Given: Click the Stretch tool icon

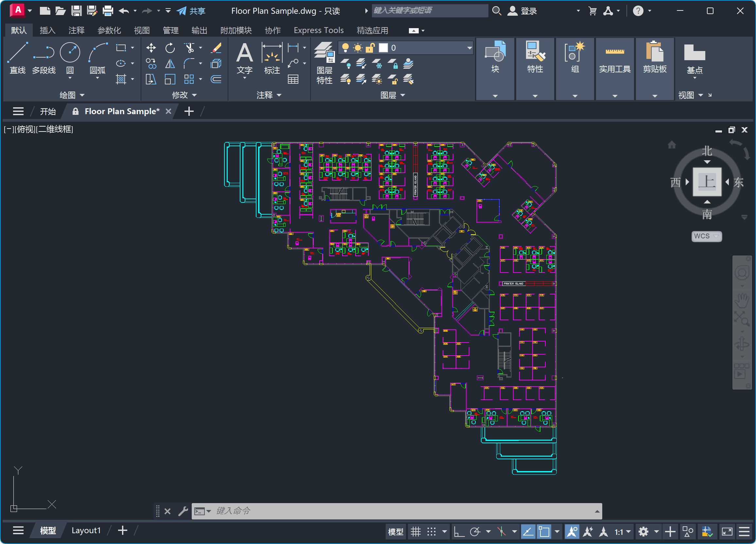Looking at the screenshot, I should point(151,79).
